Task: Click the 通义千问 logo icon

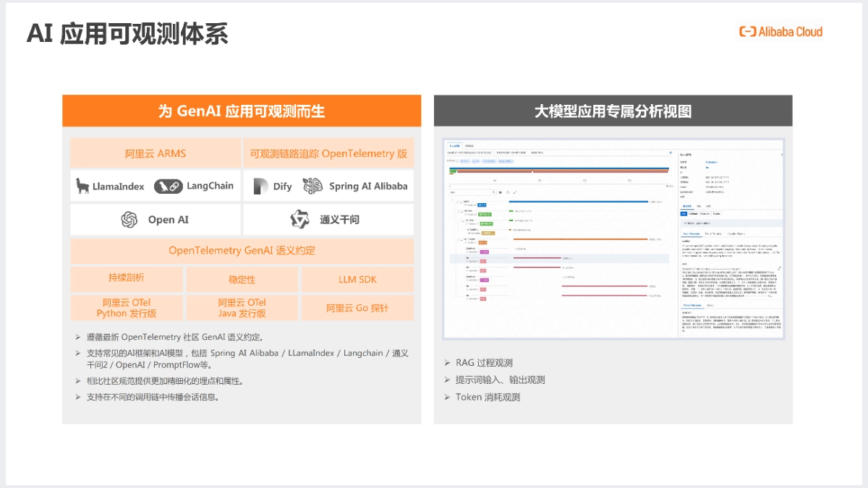Action: click(299, 220)
